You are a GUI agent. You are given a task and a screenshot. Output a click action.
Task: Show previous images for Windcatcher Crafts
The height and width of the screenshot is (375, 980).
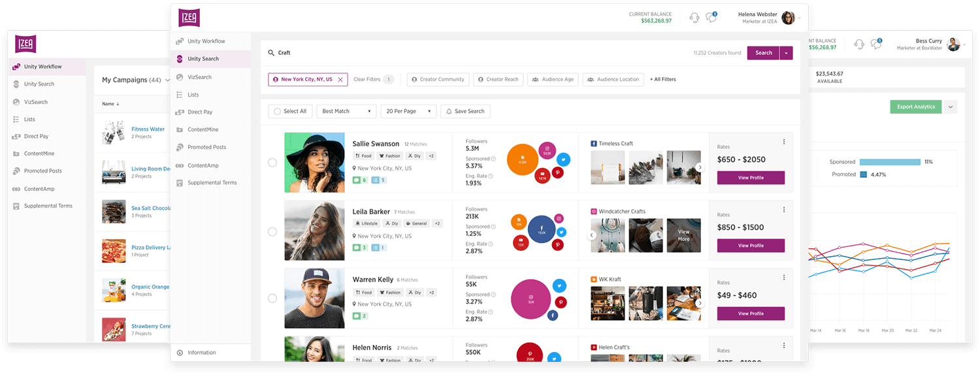pos(592,235)
